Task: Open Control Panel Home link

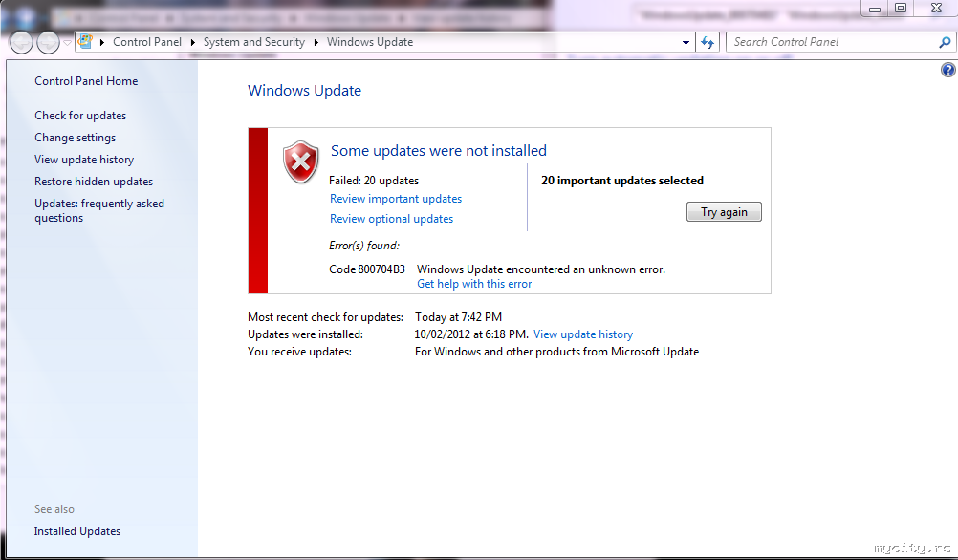Action: (86, 81)
